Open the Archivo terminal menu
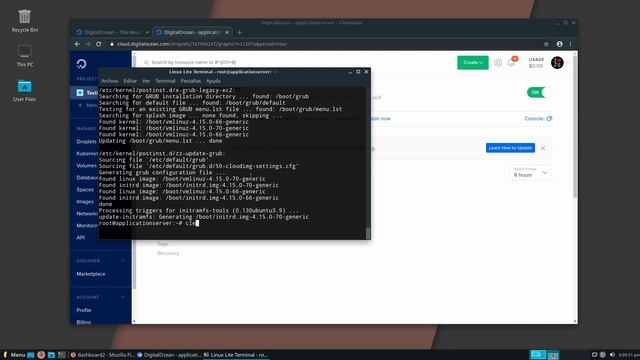 (110, 81)
